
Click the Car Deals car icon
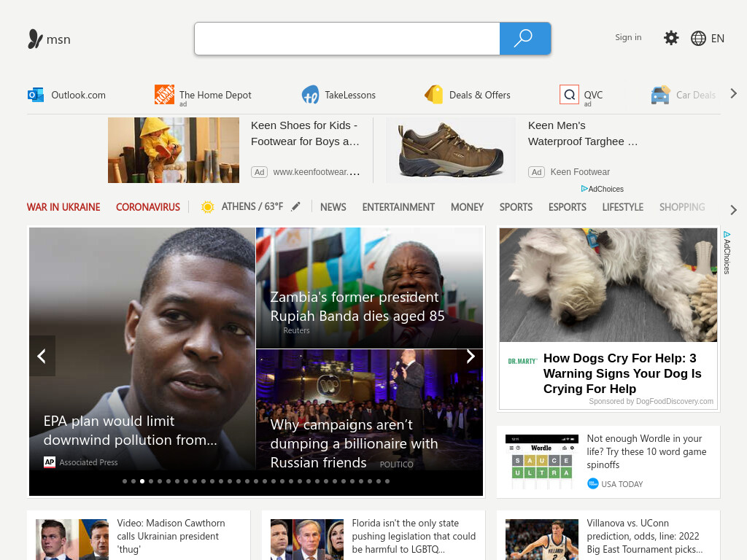[x=660, y=95]
